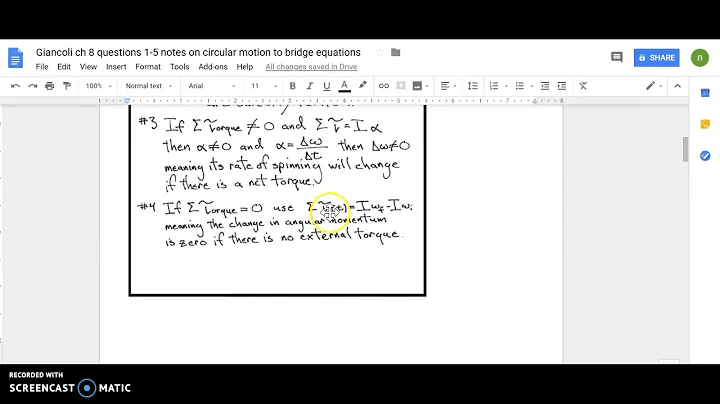Open the Edit menu

tap(64, 67)
